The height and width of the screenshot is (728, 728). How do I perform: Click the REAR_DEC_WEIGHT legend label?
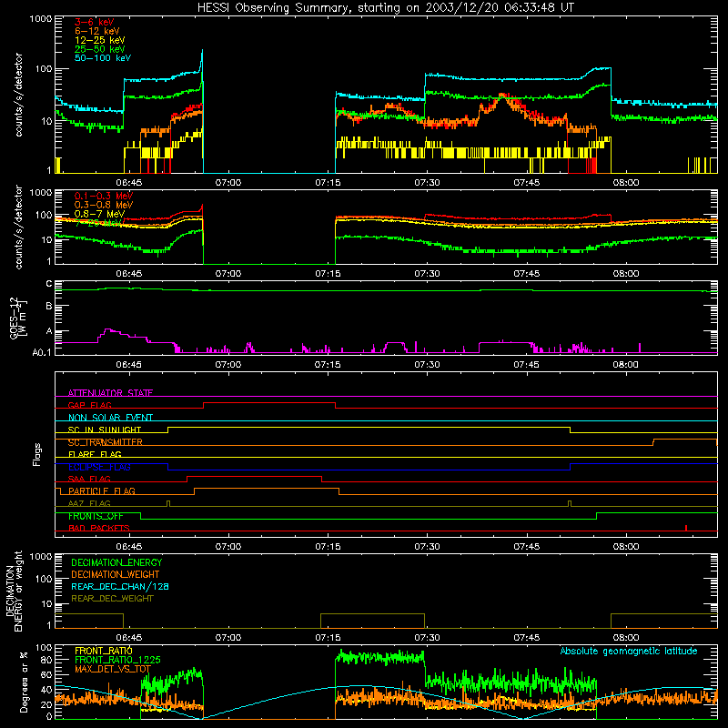[112, 599]
